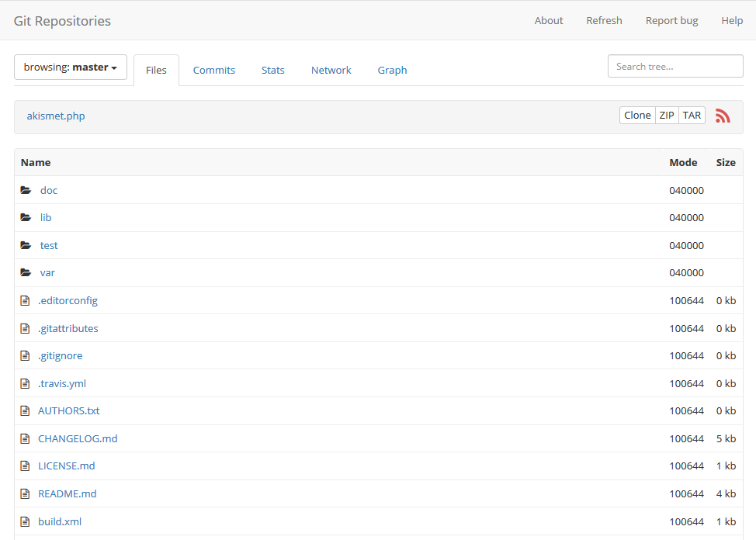Switch to the Commits tab
This screenshot has width=756, height=540.
[x=214, y=70]
